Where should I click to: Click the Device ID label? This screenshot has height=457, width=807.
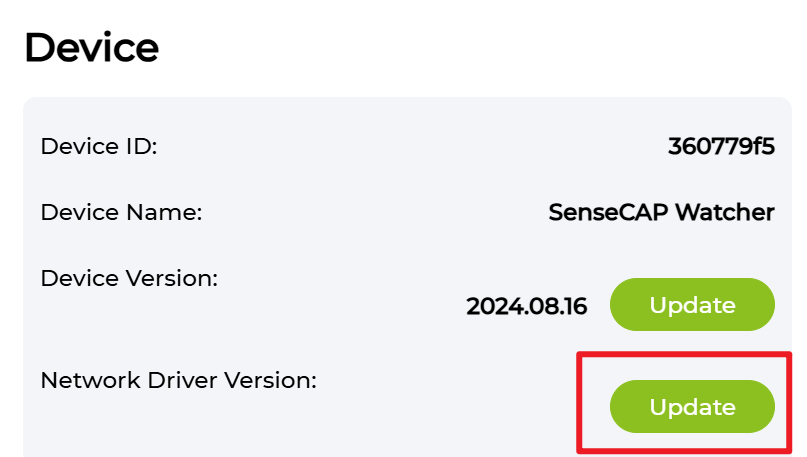coord(99,146)
